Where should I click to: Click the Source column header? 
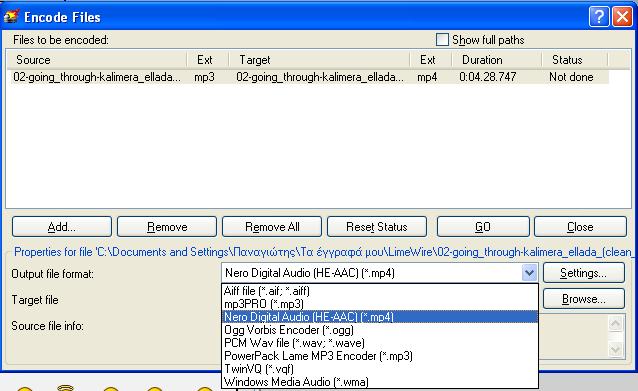tap(97, 60)
